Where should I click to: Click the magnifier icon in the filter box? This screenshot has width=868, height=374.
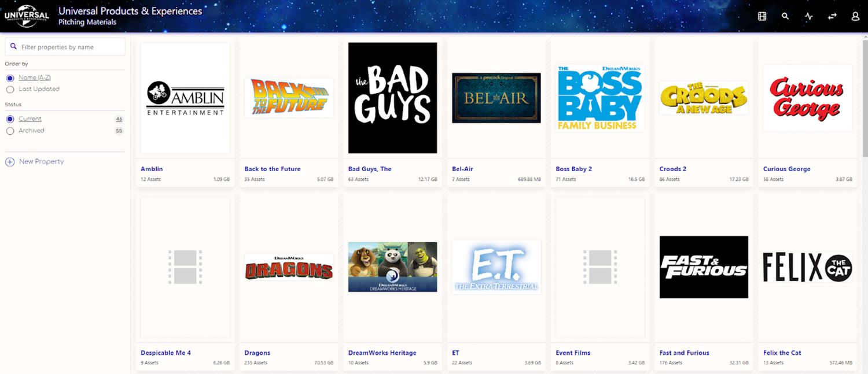14,47
